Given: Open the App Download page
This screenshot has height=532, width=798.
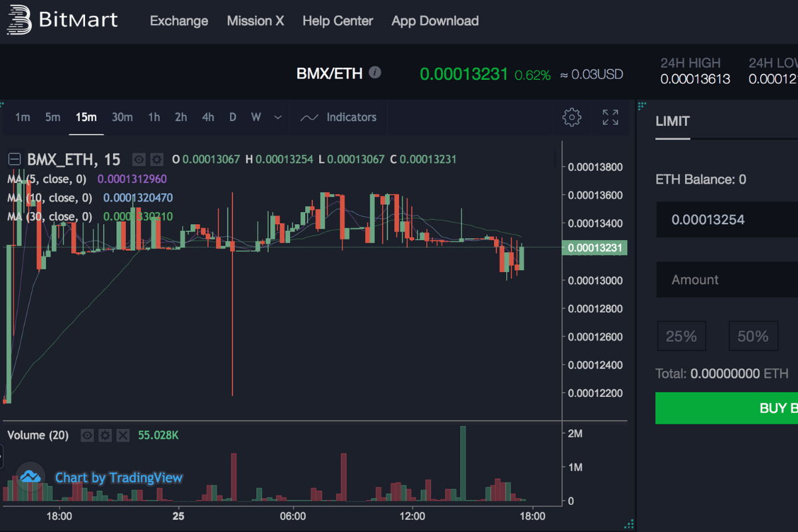Looking at the screenshot, I should (x=435, y=21).
